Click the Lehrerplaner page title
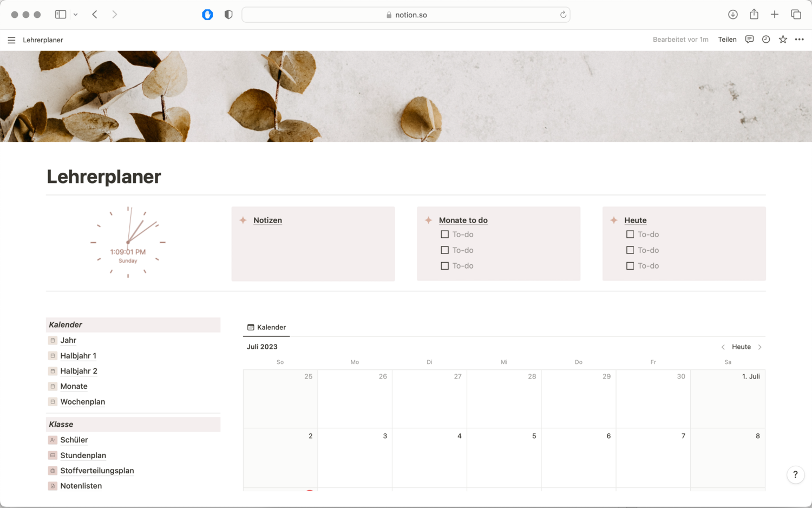The image size is (812, 508). coord(104,177)
